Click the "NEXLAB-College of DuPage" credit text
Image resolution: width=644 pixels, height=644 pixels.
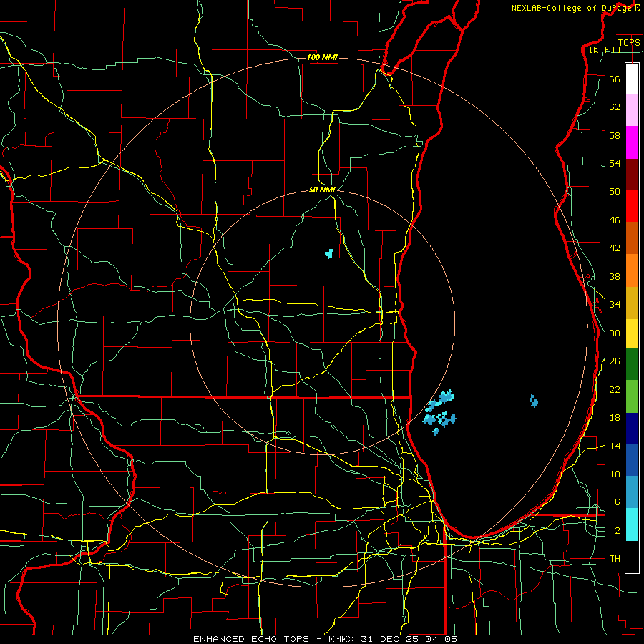[573, 8]
